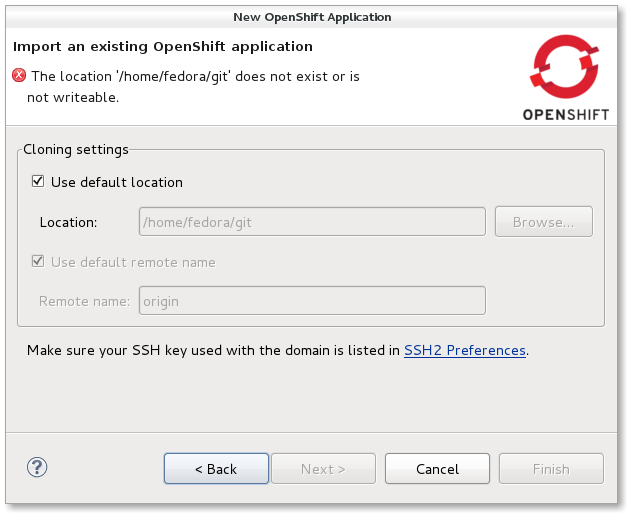Toggle the Use default remote name checkbox

coord(39,262)
